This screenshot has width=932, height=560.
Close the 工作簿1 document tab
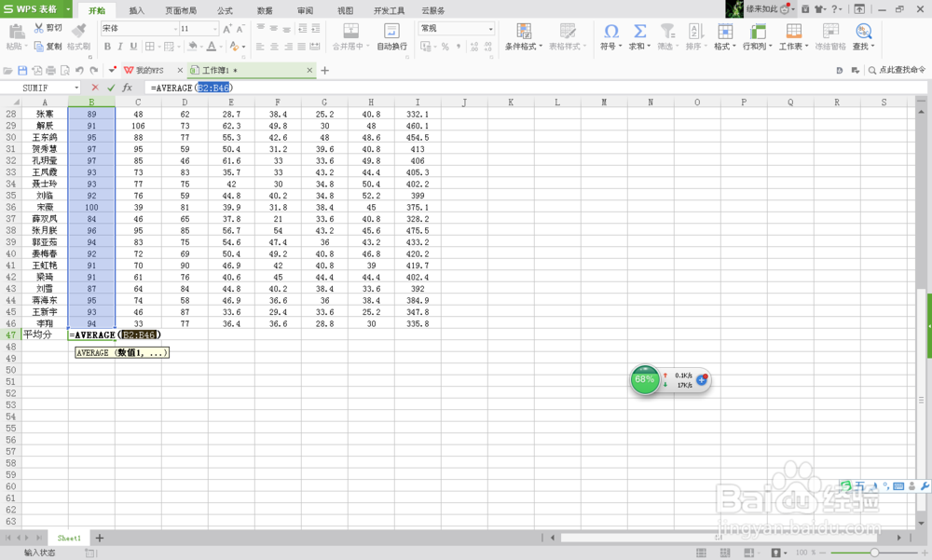pos(309,70)
